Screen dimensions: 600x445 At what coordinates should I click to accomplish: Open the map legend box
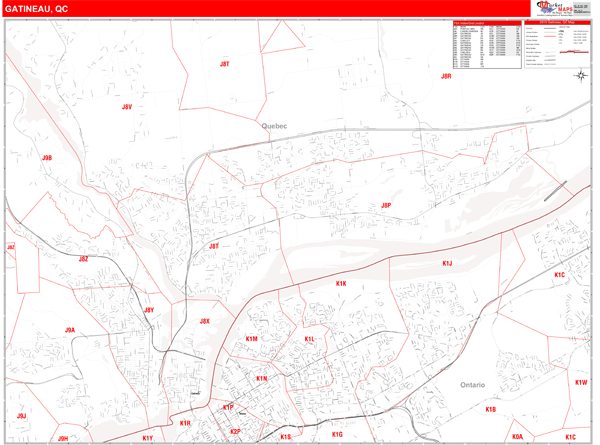(x=558, y=44)
